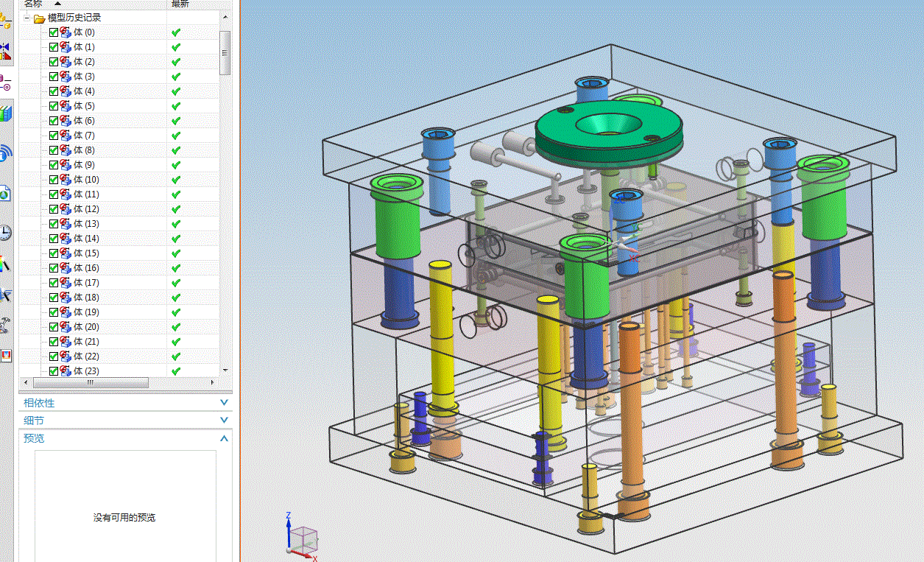
Task: Uncheck the 体 (1) visibility checkbox
Action: coord(54,47)
